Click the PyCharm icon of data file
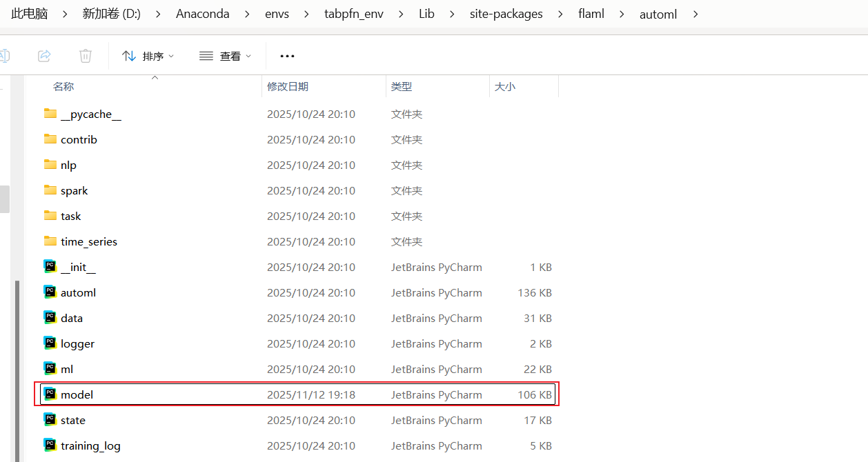The height and width of the screenshot is (462, 868). pyautogui.click(x=50, y=318)
